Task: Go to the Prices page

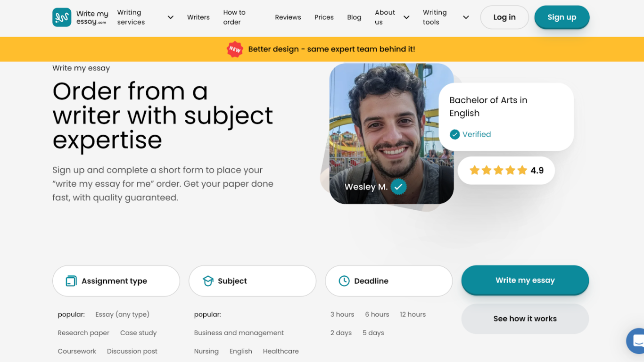Action: tap(324, 17)
